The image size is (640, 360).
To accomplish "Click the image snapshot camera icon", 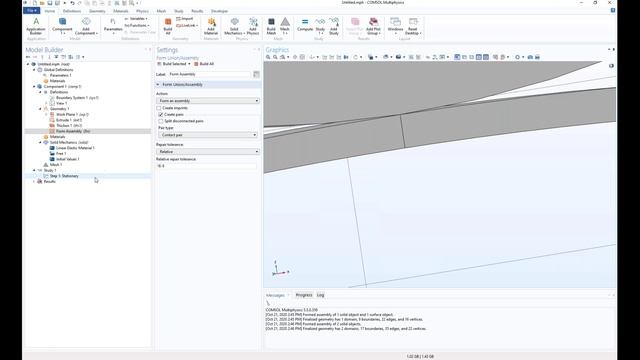I will tap(530, 57).
